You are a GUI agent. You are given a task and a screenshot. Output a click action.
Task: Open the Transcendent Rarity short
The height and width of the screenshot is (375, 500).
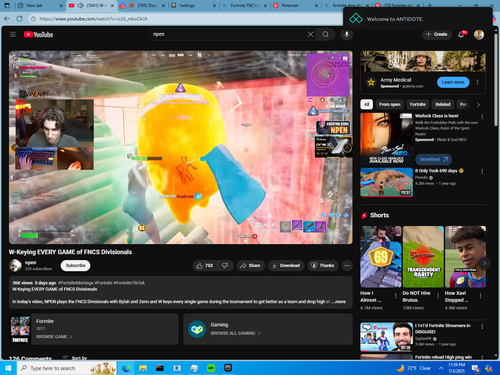423,257
